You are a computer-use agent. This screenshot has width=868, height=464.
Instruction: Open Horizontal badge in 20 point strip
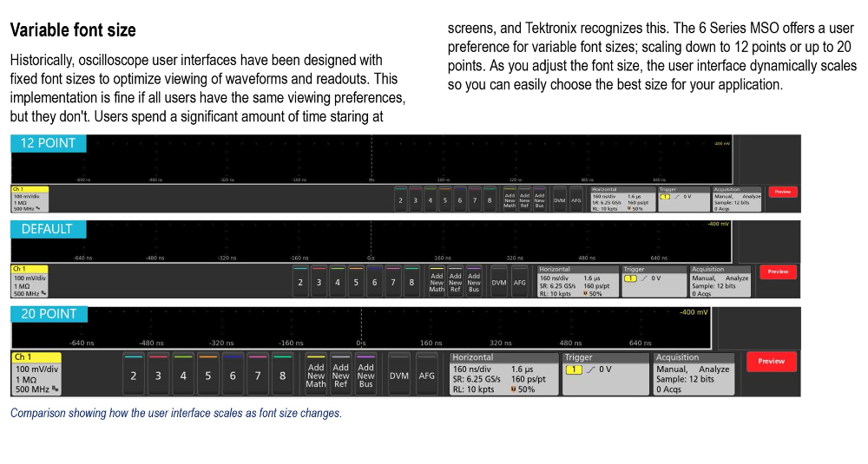pyautogui.click(x=503, y=374)
